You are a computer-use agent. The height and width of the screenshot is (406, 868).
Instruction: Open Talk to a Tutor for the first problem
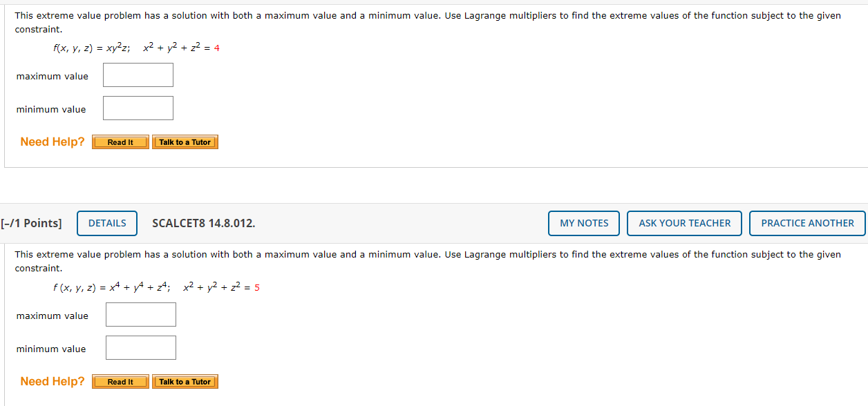pyautogui.click(x=185, y=142)
